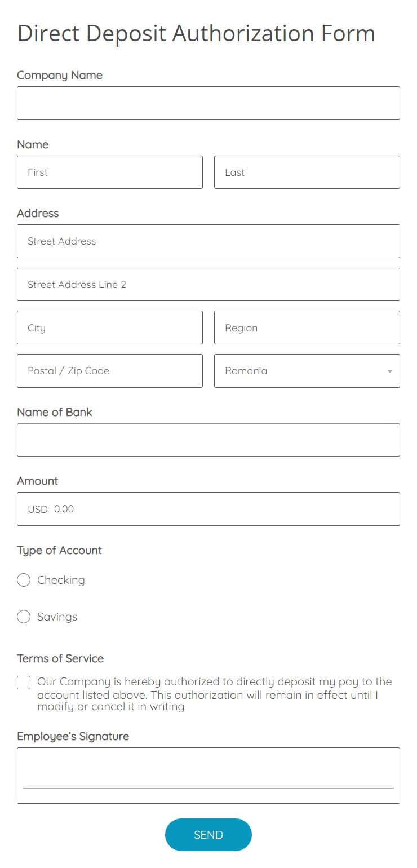
Task: Open the country selection dropdown showing Romania
Action: click(307, 371)
